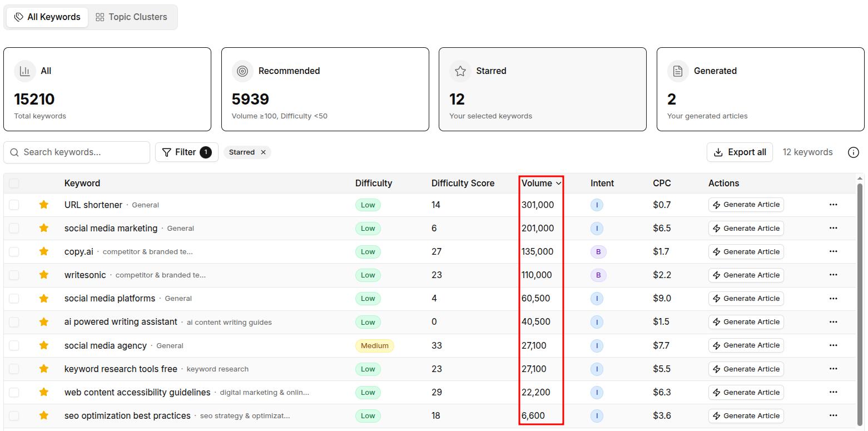Click Generate Article for social media agency

746,345
